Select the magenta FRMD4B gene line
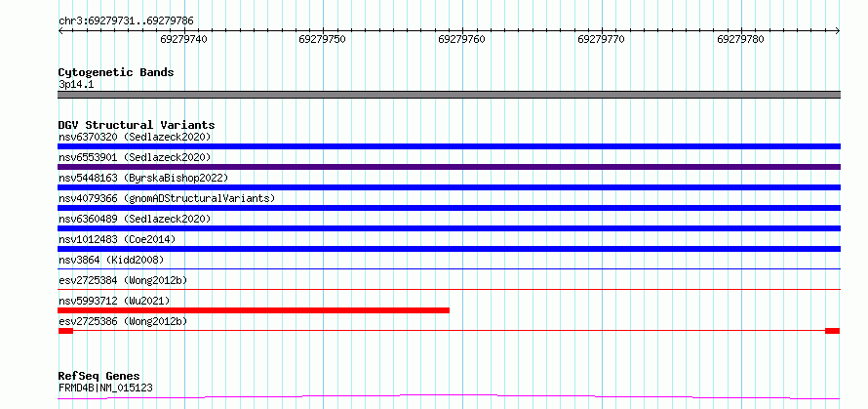The height and width of the screenshot is (409, 868). [449, 396]
